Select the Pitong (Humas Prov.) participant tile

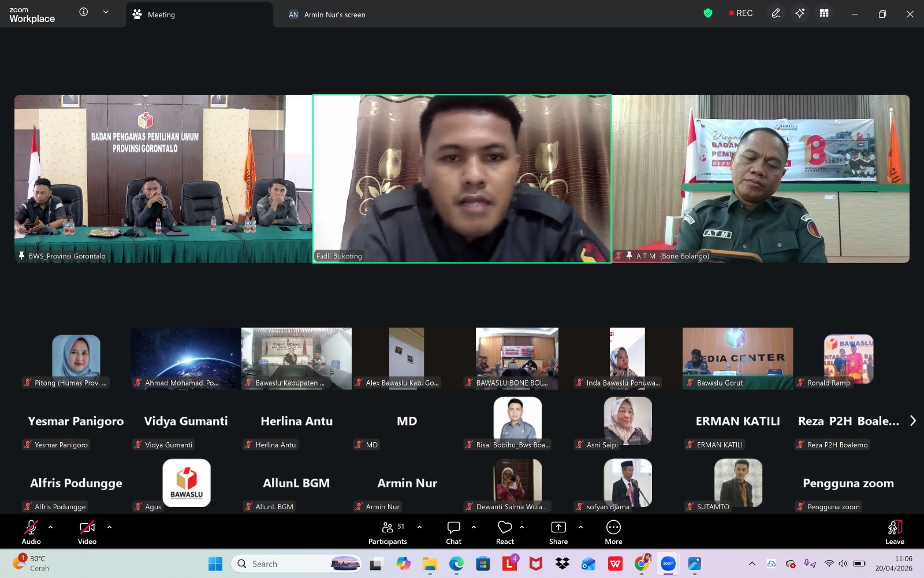point(76,358)
